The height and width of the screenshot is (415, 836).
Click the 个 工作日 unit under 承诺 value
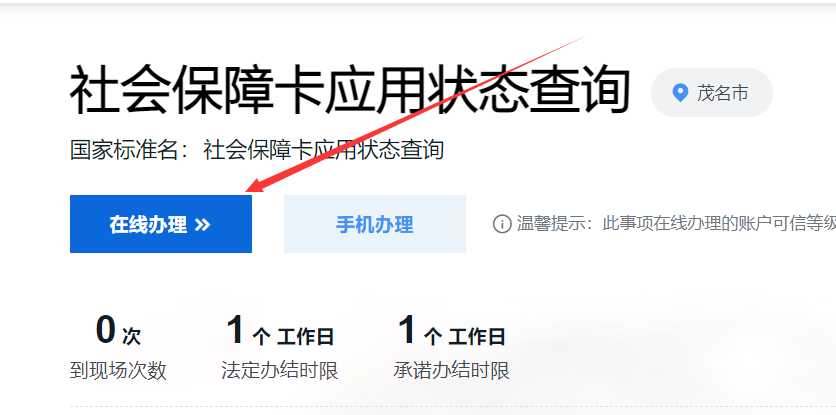464,337
